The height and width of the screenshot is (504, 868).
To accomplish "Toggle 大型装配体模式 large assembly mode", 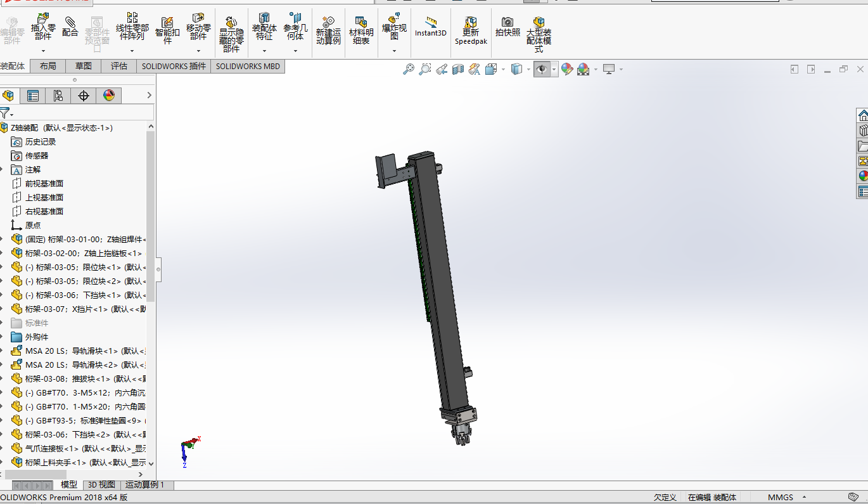I will point(539,34).
